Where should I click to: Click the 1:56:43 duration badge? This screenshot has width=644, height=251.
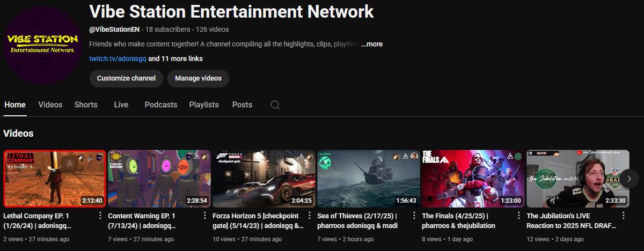[407, 201]
